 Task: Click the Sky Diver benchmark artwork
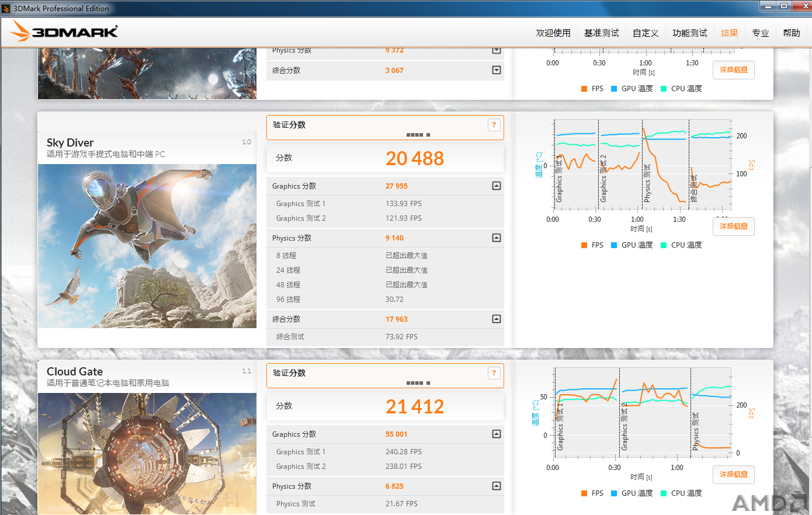pyautogui.click(x=147, y=246)
